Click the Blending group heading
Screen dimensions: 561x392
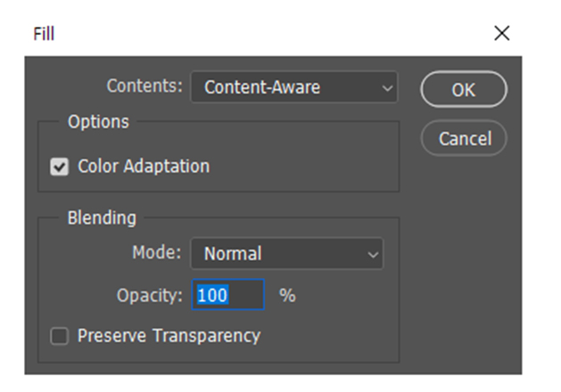pos(102,217)
